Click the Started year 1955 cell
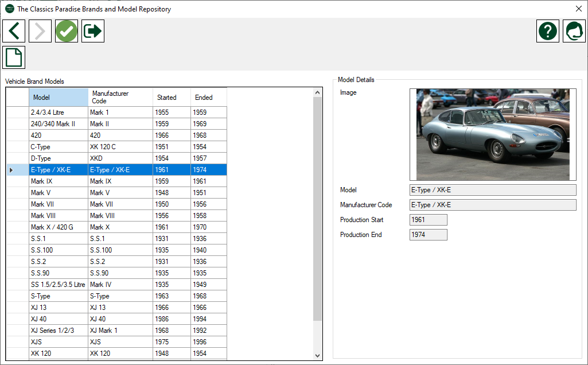This screenshot has width=588, height=365. point(172,112)
